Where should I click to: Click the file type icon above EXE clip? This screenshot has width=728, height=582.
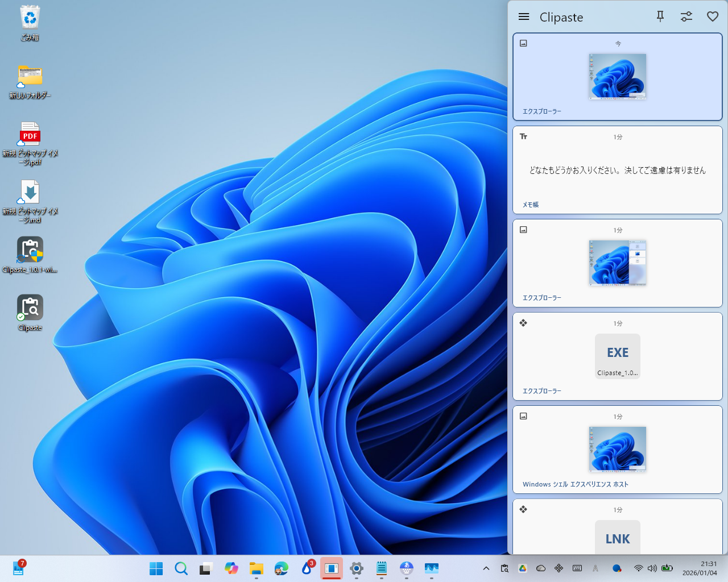(x=523, y=323)
